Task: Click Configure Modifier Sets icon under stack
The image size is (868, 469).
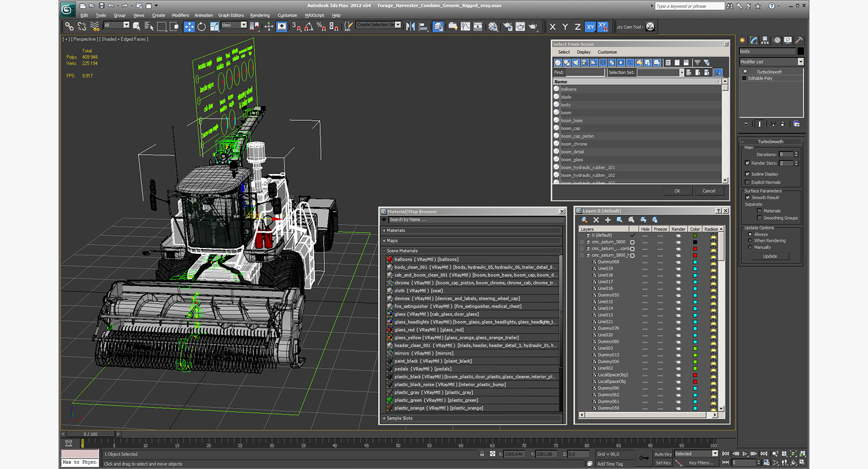Action: pyautogui.click(x=796, y=124)
